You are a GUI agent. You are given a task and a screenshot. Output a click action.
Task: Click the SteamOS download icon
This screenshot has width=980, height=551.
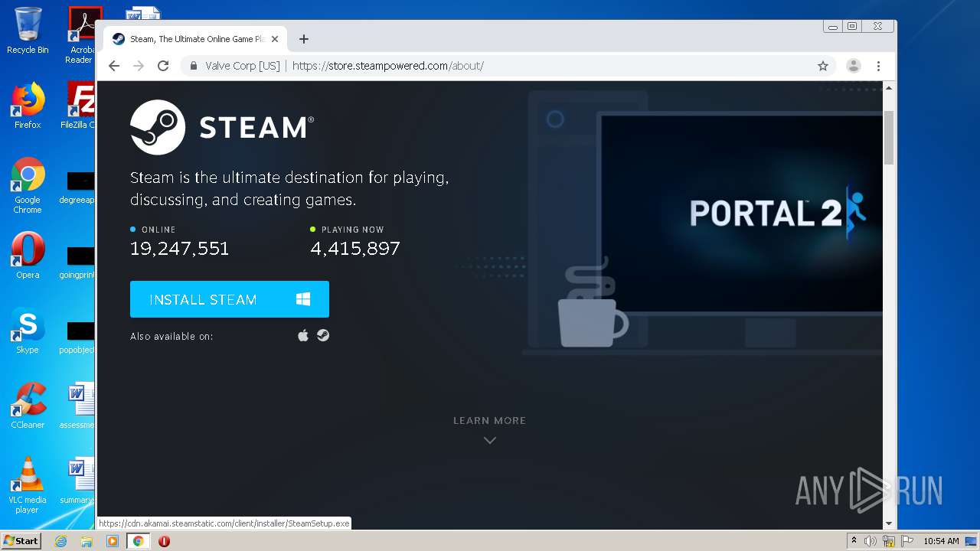click(x=323, y=335)
